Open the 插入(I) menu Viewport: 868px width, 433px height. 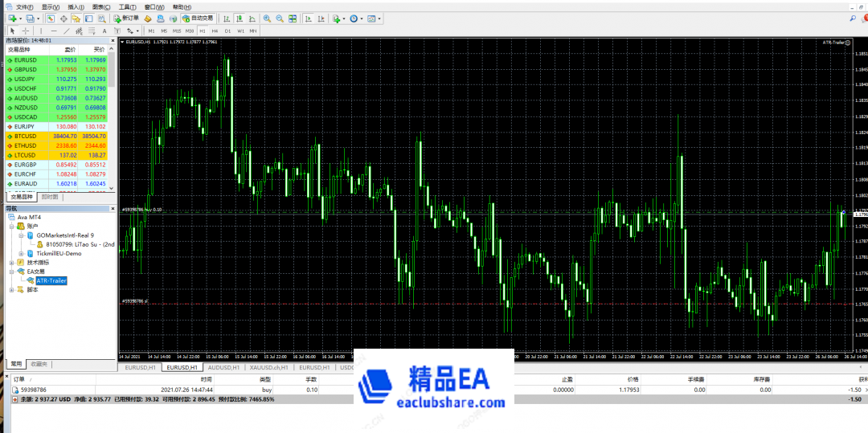[x=76, y=7]
